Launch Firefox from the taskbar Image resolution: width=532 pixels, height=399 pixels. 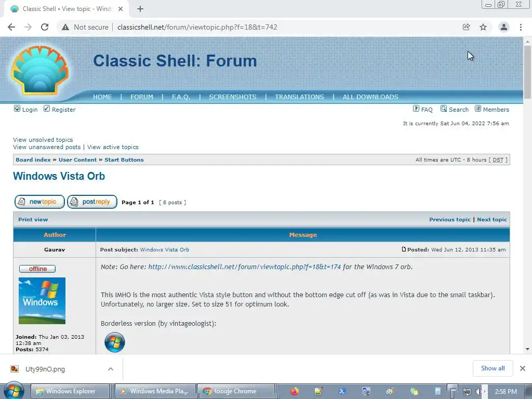point(295,391)
